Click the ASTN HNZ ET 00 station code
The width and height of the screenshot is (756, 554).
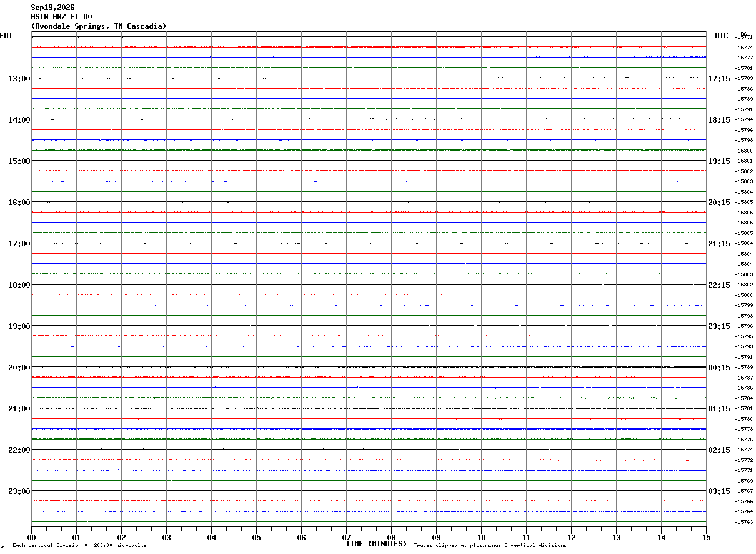61,17
